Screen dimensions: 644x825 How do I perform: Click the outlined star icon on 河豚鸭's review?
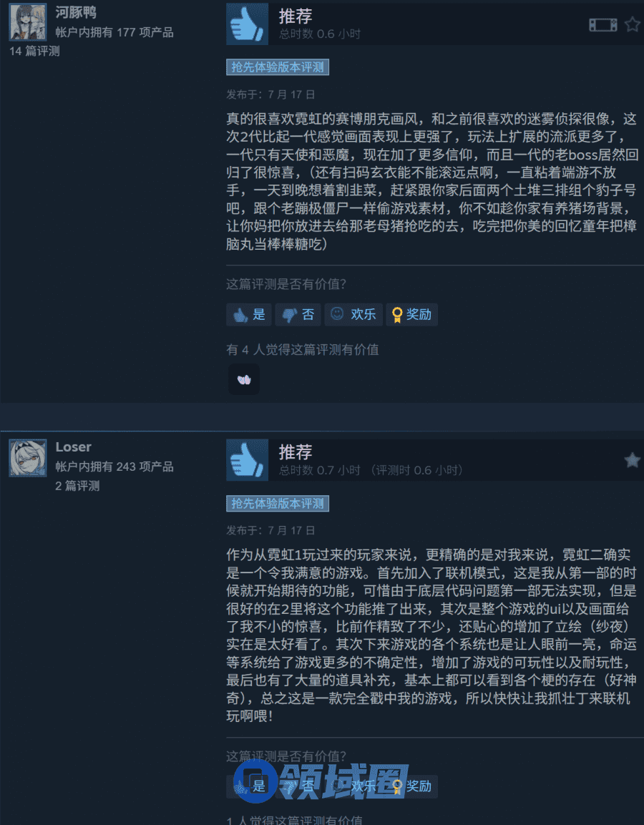point(633,24)
